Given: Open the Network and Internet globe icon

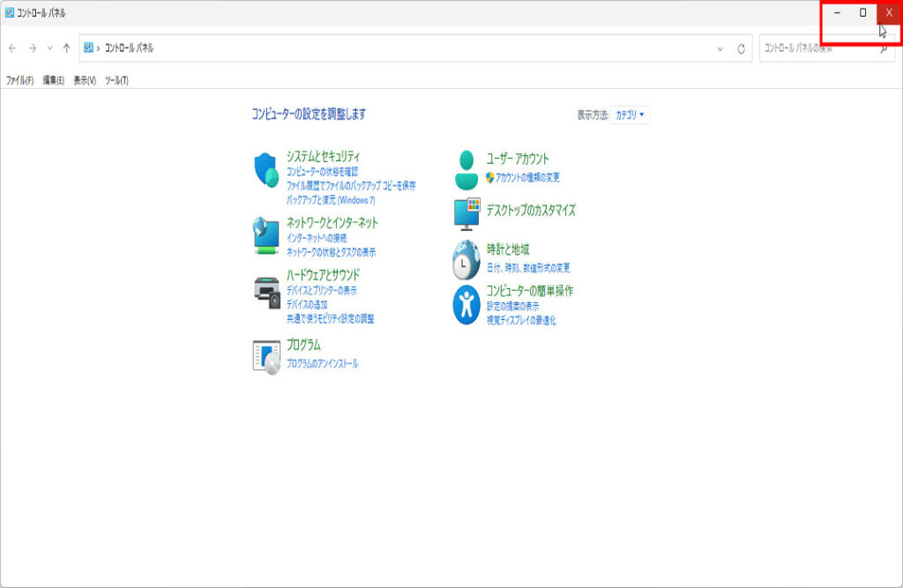Looking at the screenshot, I should click(x=266, y=235).
